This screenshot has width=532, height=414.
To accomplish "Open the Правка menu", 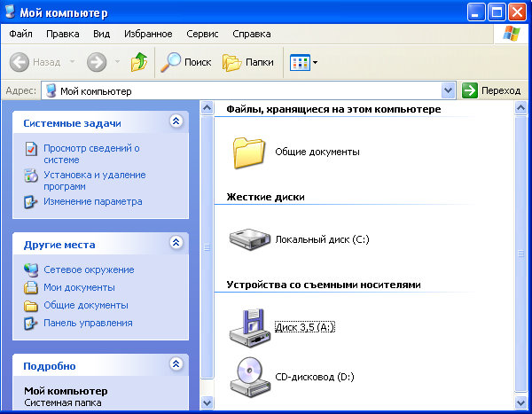I will (x=63, y=34).
